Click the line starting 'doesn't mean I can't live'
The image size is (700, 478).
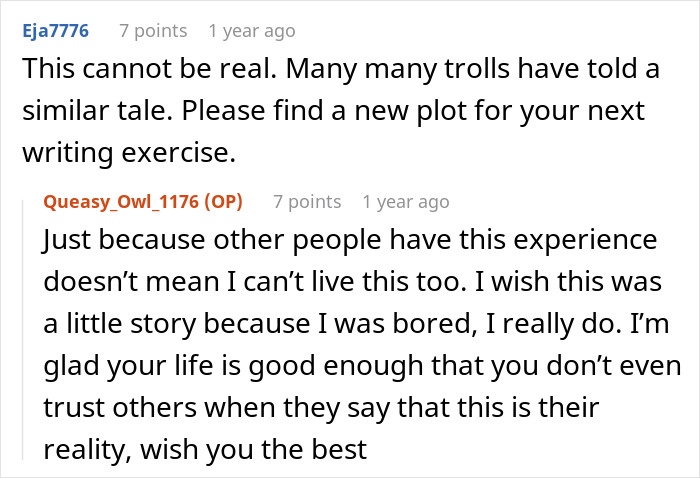pos(352,283)
